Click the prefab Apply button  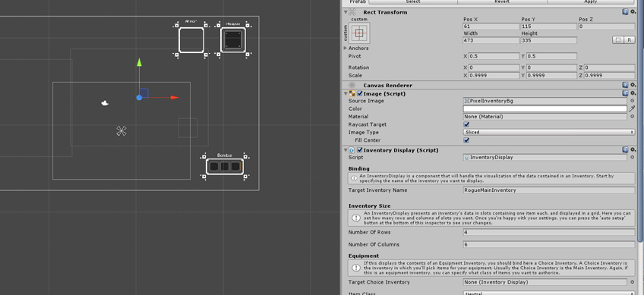(590, 2)
